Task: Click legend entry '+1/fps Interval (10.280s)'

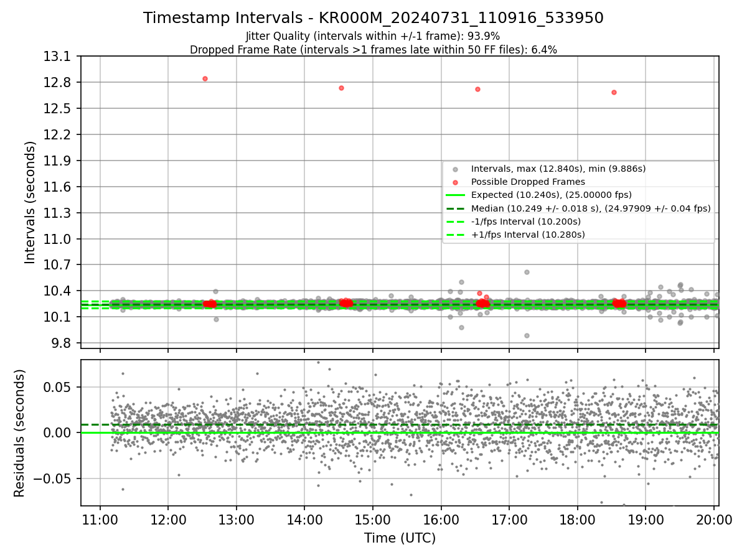Action: pyautogui.click(x=528, y=235)
